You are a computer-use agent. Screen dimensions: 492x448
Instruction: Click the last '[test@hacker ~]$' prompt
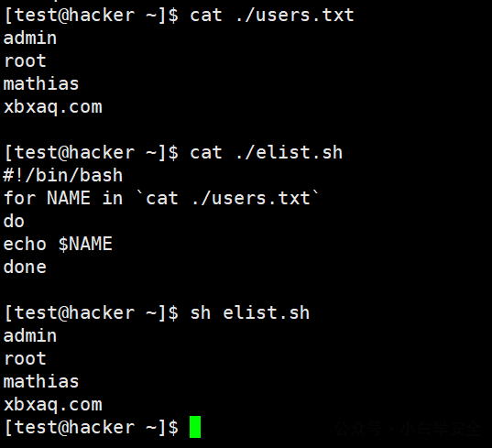tap(92, 427)
